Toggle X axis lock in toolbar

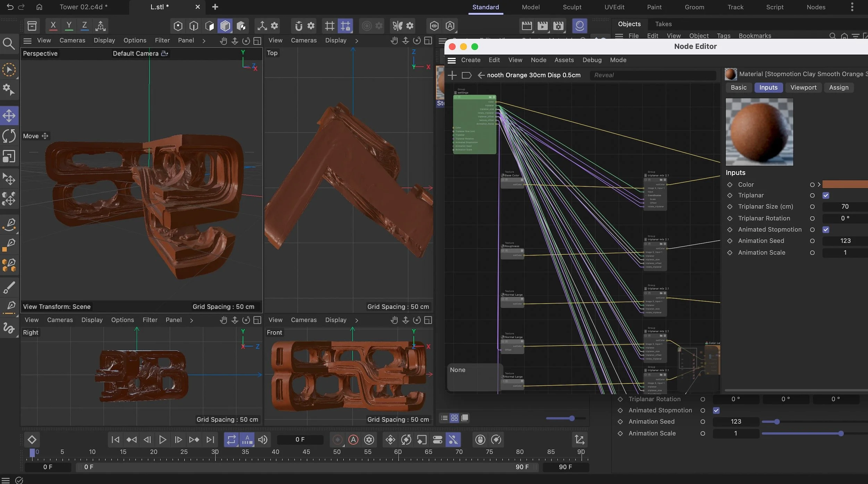tap(53, 26)
